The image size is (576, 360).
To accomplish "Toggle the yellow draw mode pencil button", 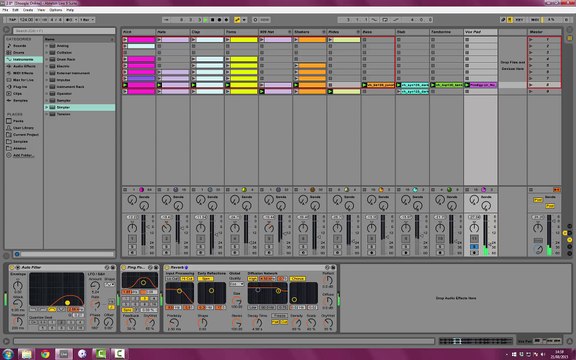I will pos(237,19).
